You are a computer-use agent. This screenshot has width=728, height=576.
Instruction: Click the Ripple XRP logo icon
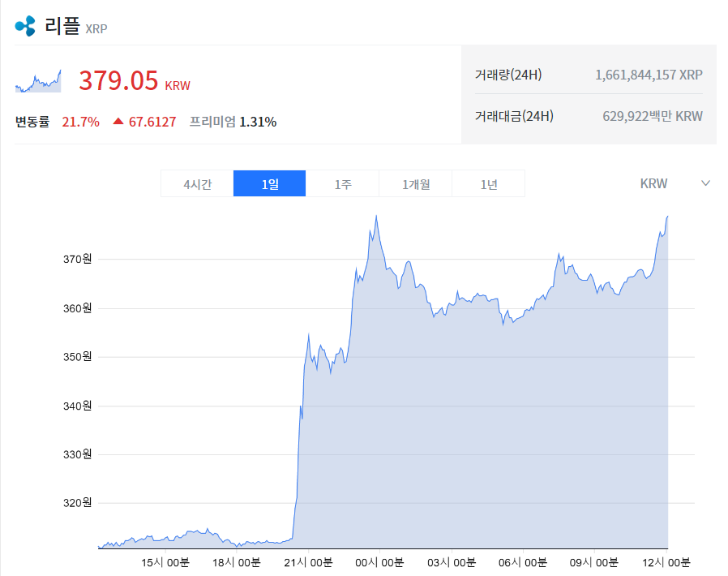click(25, 25)
